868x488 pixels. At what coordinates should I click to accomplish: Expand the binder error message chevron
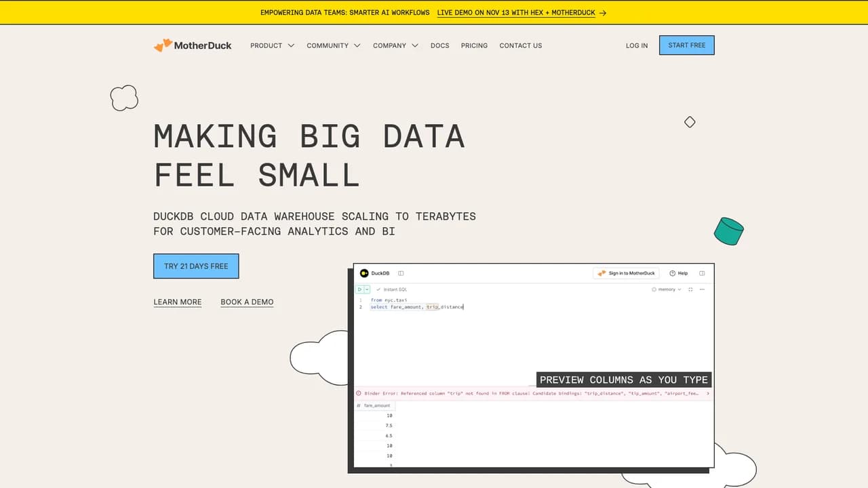708,393
